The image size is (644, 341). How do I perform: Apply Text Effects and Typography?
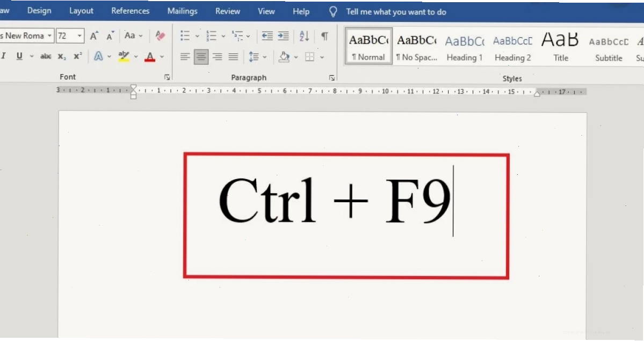(98, 56)
